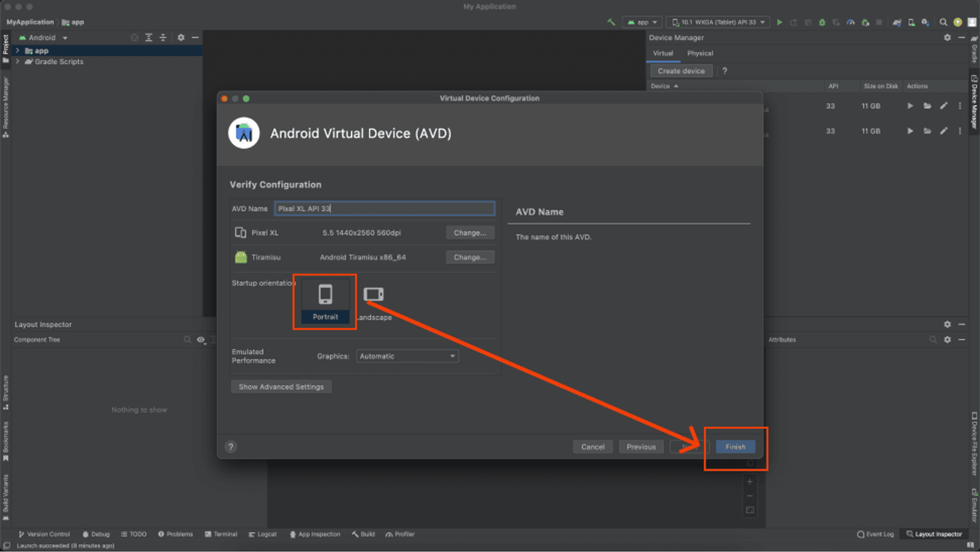The height and width of the screenshot is (552, 980).
Task: Edit first virtual device with pencil icon
Action: tap(944, 106)
